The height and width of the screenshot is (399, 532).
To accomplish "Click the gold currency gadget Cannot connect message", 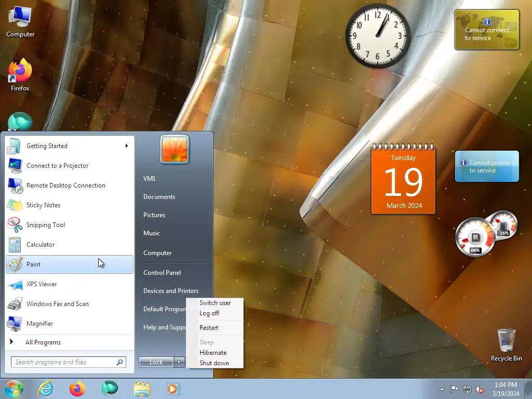I will point(487,30).
